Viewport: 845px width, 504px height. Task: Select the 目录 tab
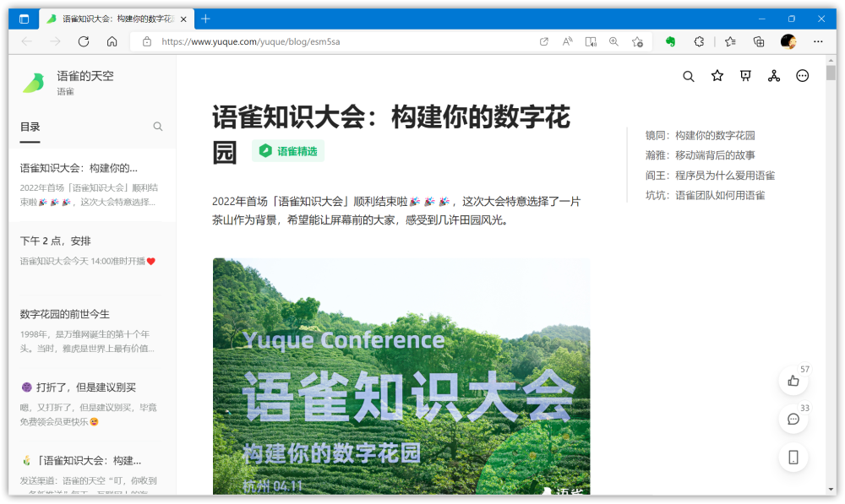coord(30,127)
